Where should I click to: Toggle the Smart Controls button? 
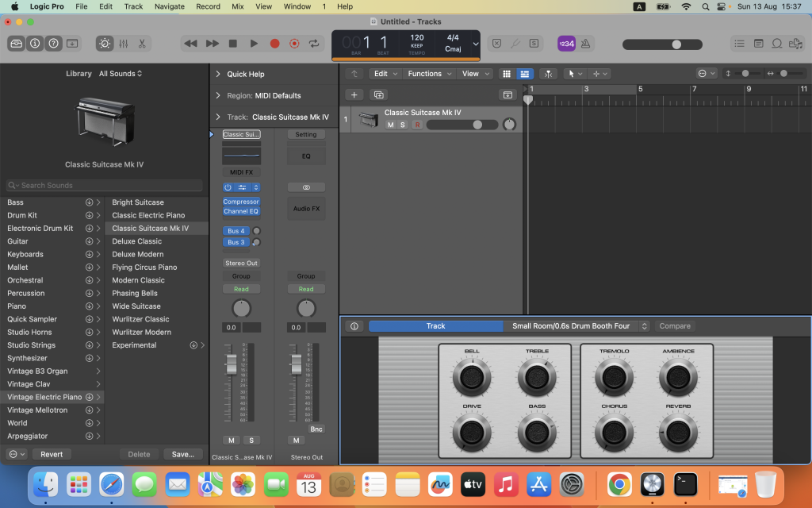coord(105,44)
